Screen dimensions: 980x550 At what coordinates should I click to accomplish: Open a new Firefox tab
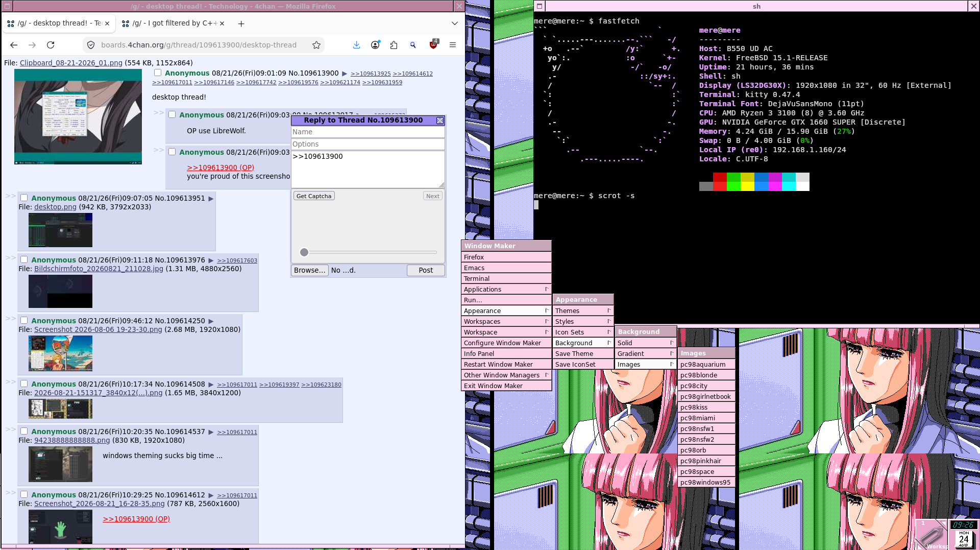coord(241,23)
